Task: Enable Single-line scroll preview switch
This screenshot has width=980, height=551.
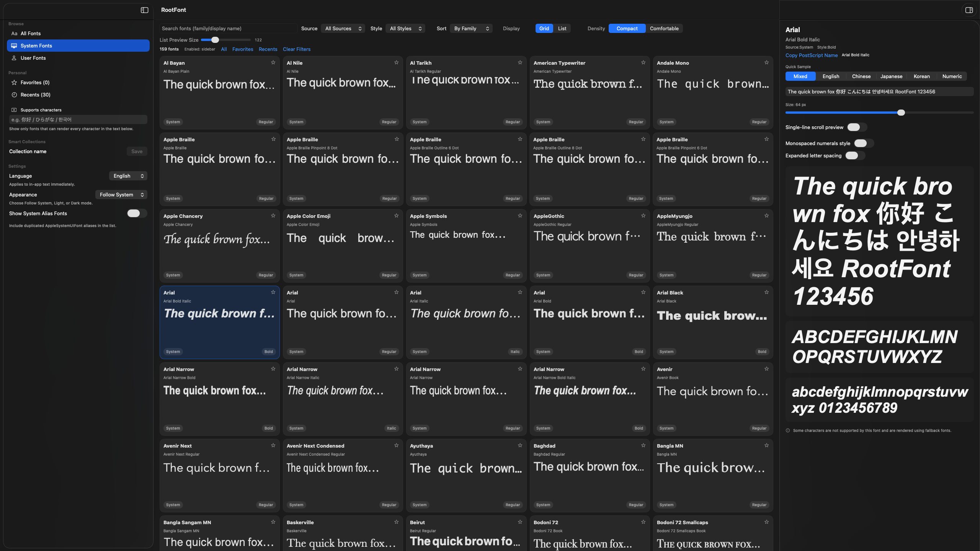Action: tap(857, 127)
